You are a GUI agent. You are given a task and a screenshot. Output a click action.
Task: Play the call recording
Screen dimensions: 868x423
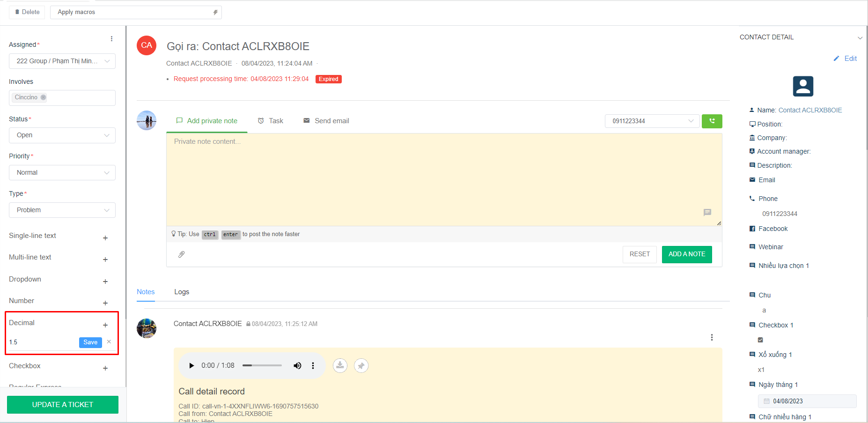coord(191,365)
